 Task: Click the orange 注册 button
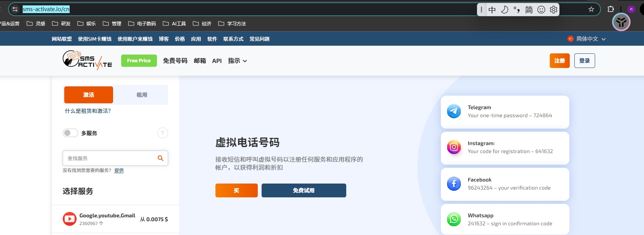(x=559, y=61)
